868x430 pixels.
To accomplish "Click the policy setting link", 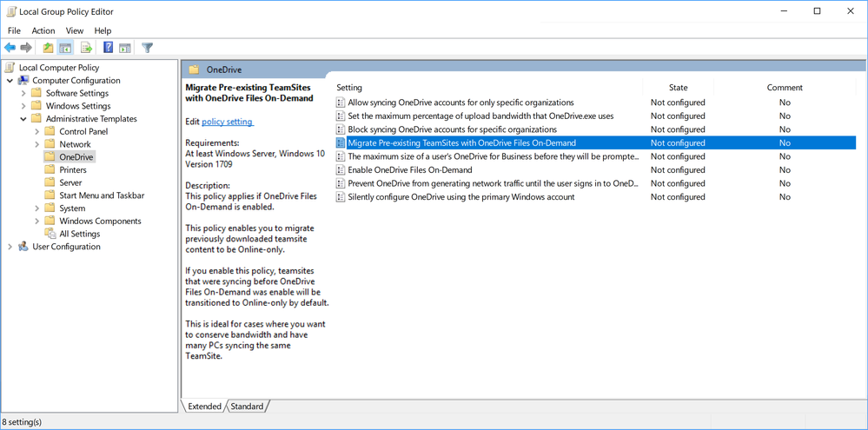I will 228,122.
